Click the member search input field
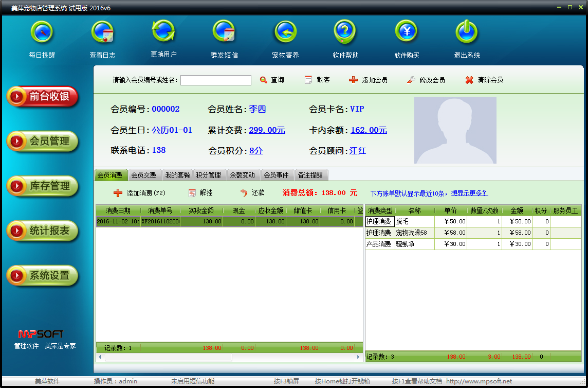Screen dimensions: 588x388 coord(216,80)
